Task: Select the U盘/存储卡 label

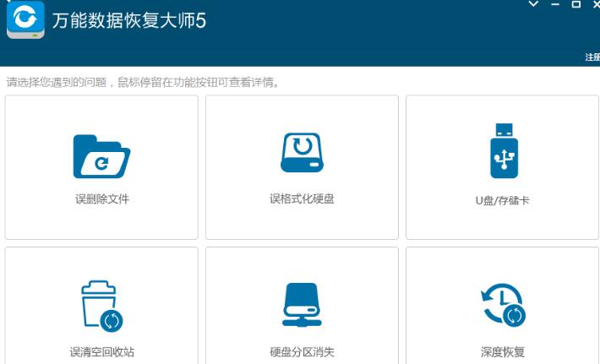Action: pyautogui.click(x=503, y=200)
